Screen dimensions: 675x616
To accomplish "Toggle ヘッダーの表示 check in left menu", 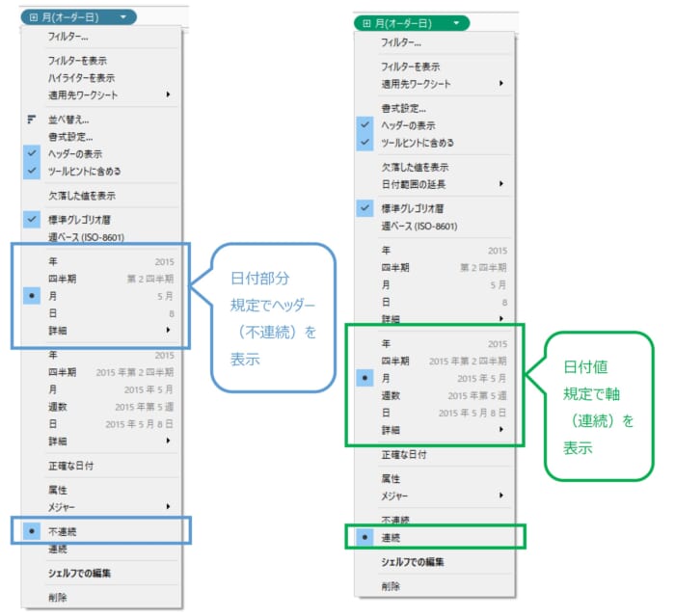I will coord(101,153).
